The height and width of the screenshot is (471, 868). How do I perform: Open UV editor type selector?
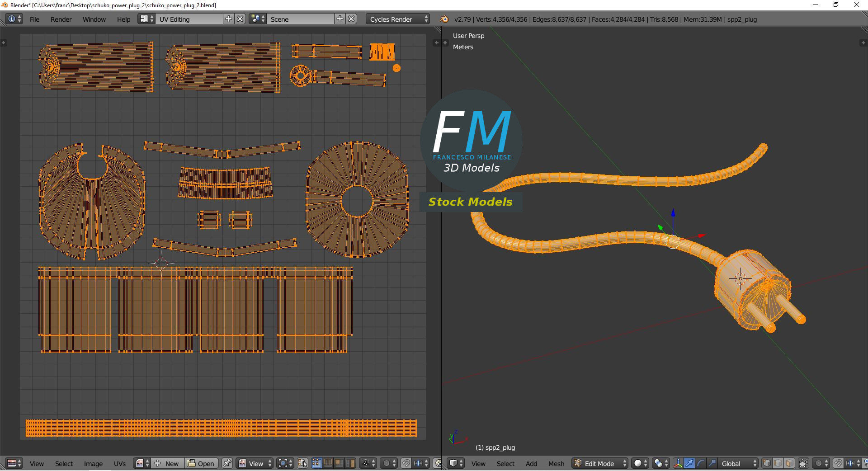14,463
